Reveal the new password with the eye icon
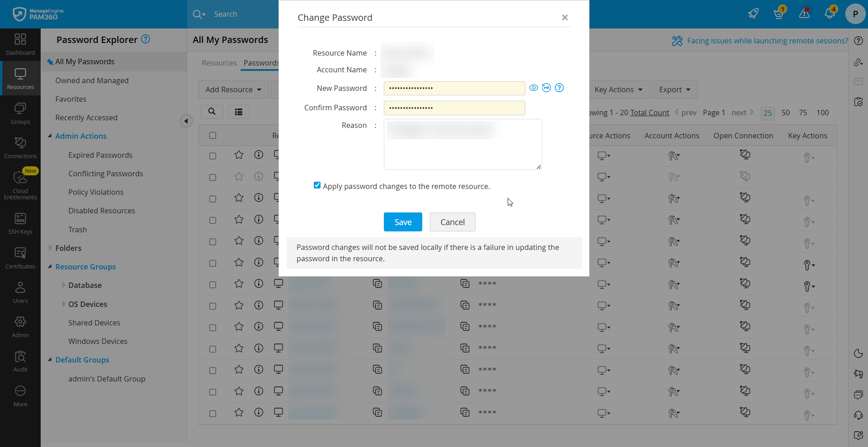Image resolution: width=868 pixels, height=447 pixels. pyautogui.click(x=533, y=88)
